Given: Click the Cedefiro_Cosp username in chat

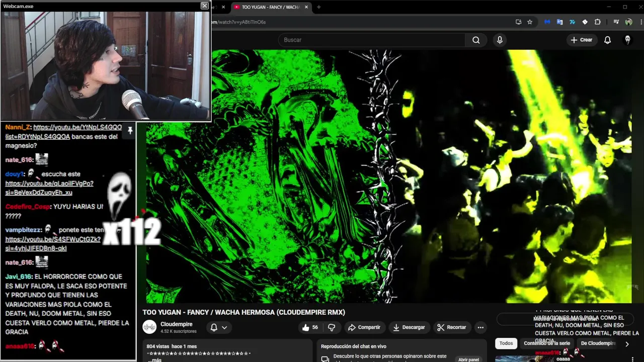Looking at the screenshot, I should [x=28, y=207].
